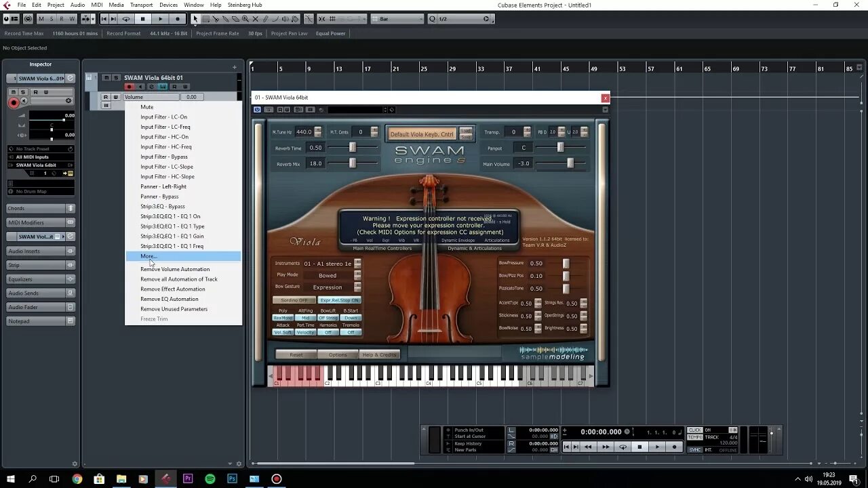The width and height of the screenshot is (868, 488).
Task: Click the Main Volume slider handle
Action: pyautogui.click(x=570, y=163)
